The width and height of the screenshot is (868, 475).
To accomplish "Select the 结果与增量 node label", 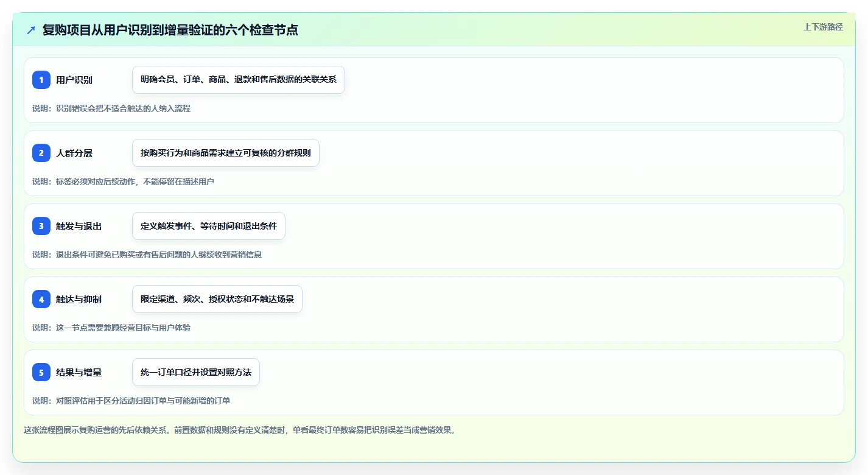I will coord(79,372).
